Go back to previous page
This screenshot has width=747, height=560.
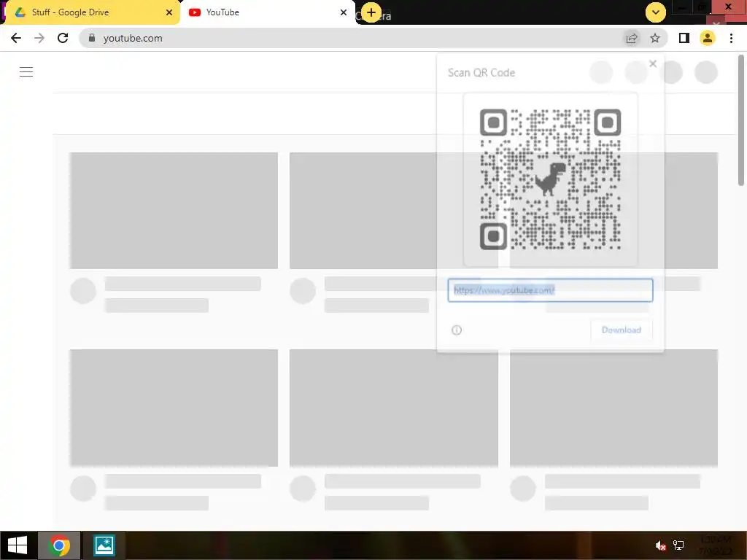click(16, 38)
